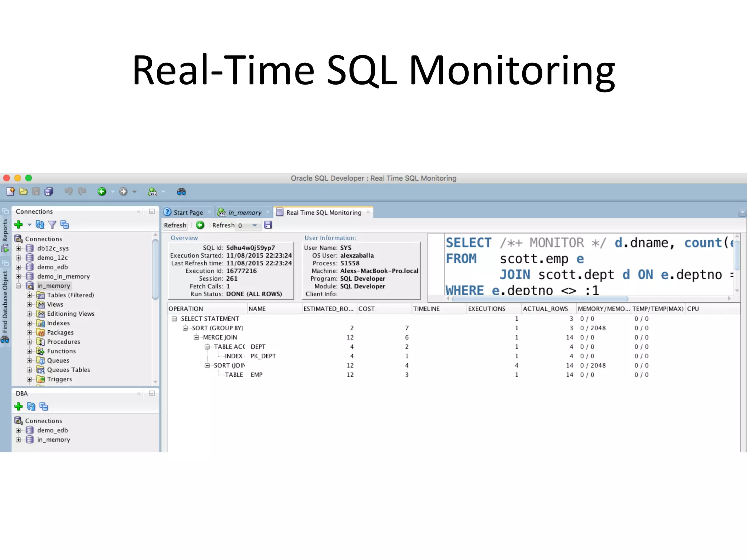
Task: Select the Functions tree item
Action: tap(61, 351)
